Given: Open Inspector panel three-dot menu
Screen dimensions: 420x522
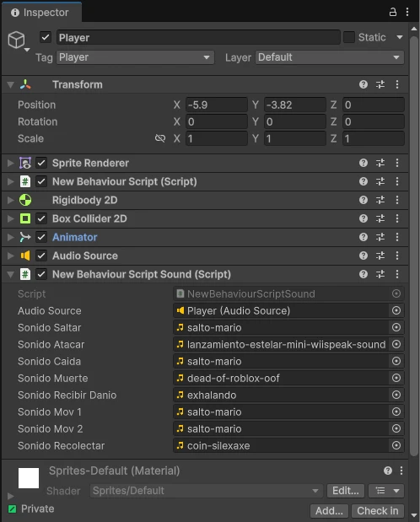Looking at the screenshot, I should (x=407, y=13).
